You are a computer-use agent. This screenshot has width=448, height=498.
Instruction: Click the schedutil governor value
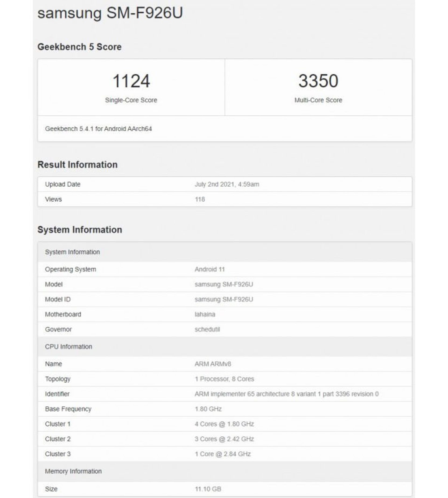[207, 329]
